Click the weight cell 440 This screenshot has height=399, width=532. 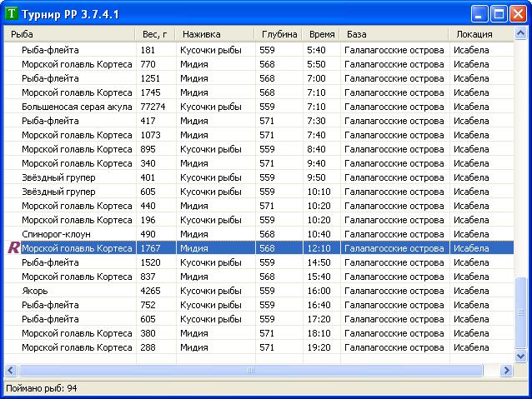point(148,206)
